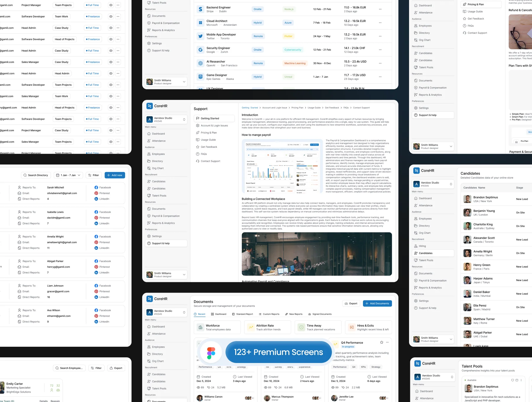532x402 pixels.
Task: Toggle eye on Sales Manager Case Study row
Action: 111,62
